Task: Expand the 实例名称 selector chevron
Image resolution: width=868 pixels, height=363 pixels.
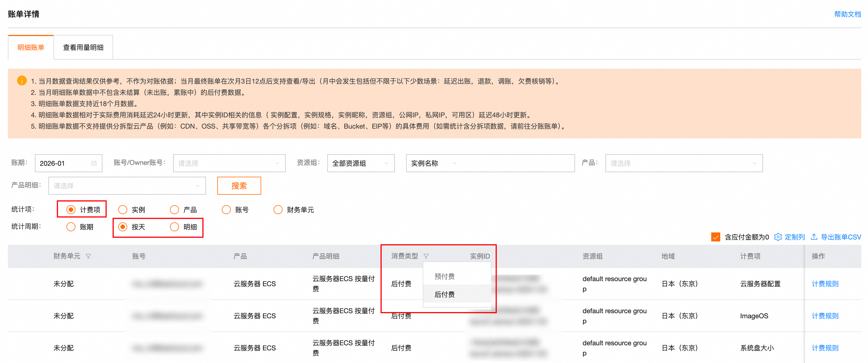Action: pos(454,163)
